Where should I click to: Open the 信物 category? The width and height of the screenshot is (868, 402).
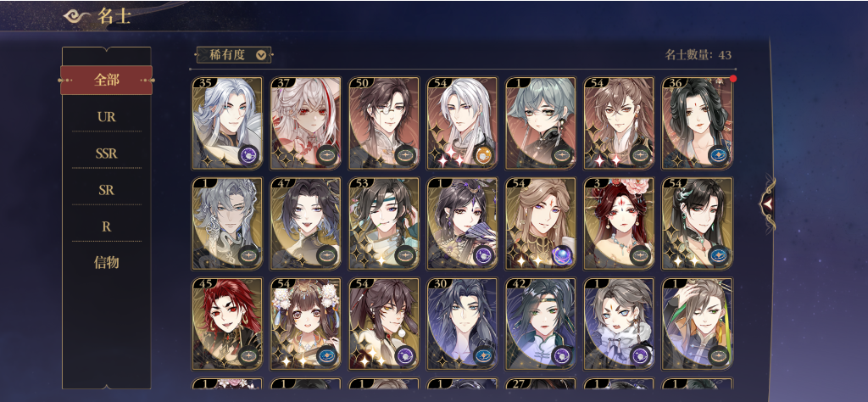tap(106, 263)
